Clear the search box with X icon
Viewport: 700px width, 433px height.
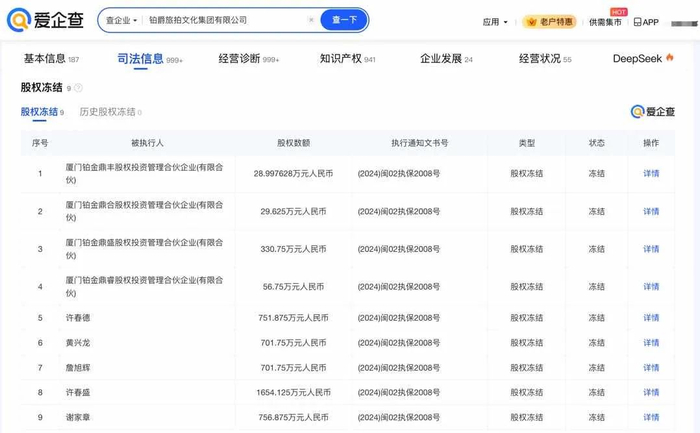pyautogui.click(x=311, y=20)
